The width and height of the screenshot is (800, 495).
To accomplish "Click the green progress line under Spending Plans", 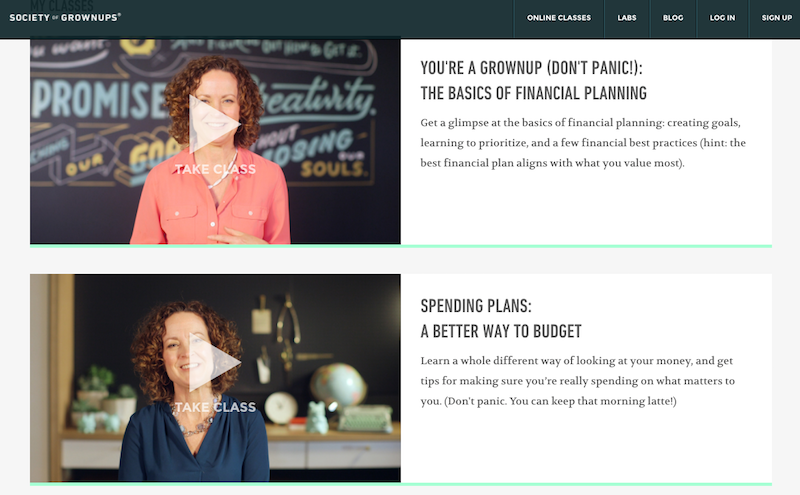I will coord(401,484).
